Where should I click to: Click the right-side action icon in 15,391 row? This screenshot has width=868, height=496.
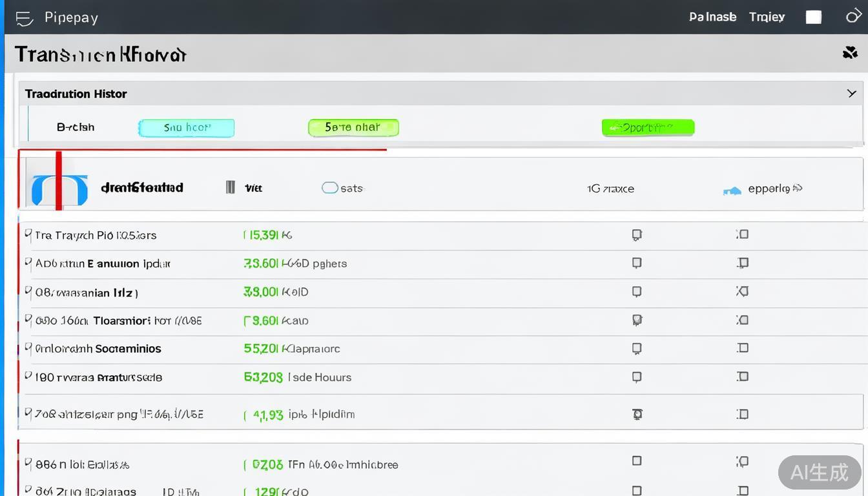coord(743,234)
